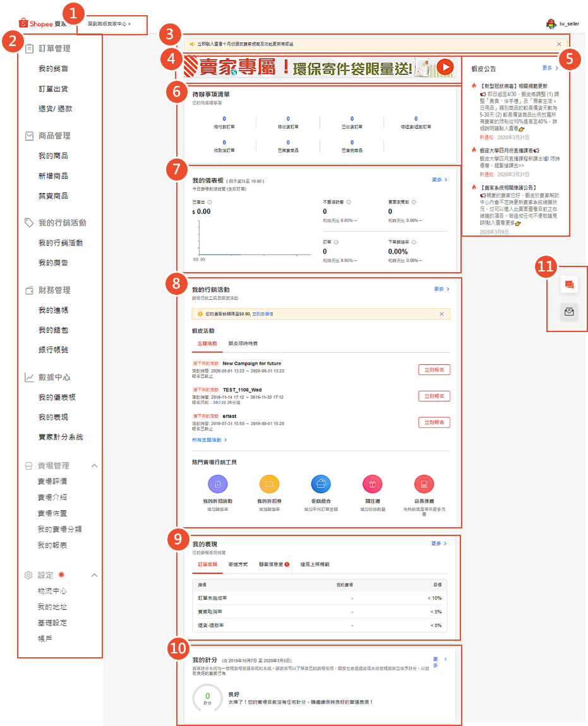Open the 所有主題活動 link

[209, 439]
